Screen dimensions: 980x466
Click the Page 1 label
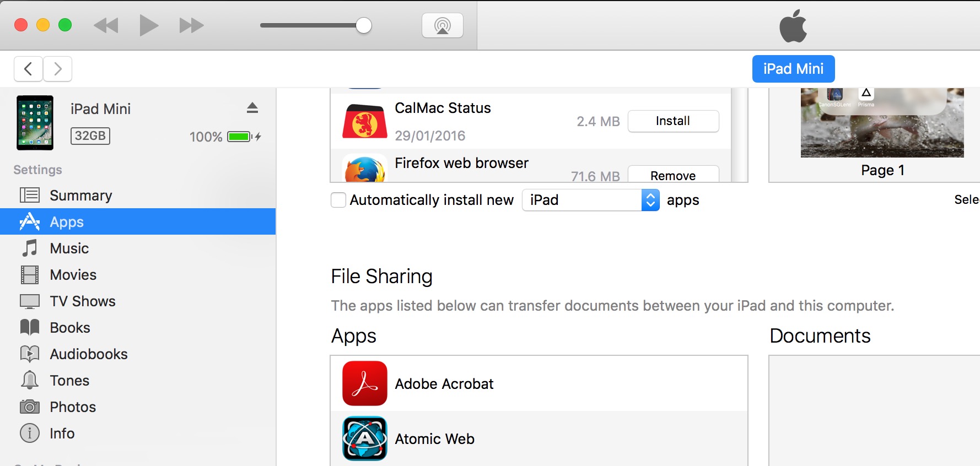(x=882, y=170)
